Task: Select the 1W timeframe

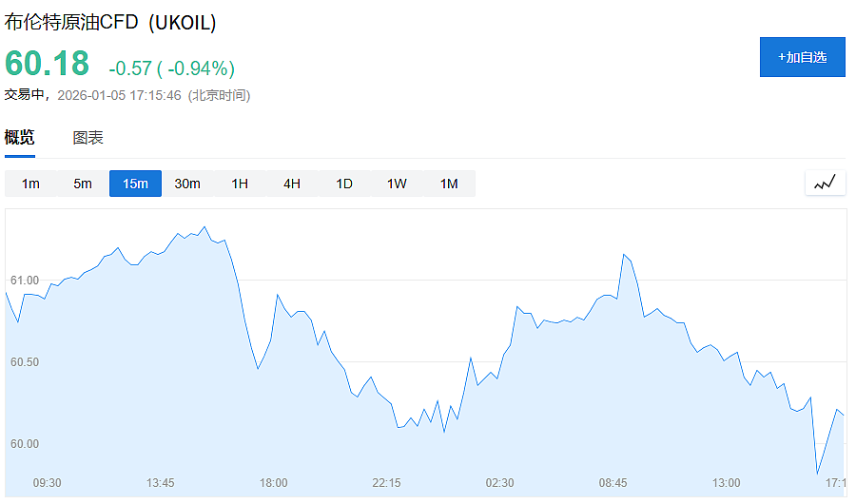Action: click(397, 184)
